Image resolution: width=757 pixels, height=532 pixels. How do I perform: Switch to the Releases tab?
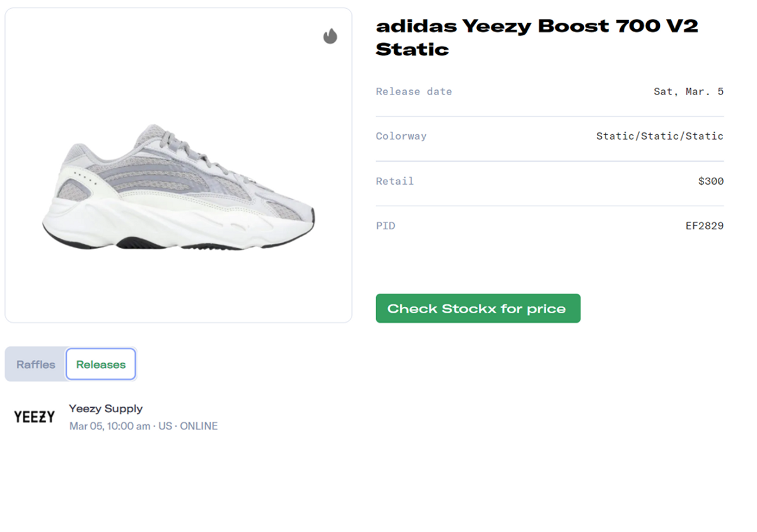[101, 364]
